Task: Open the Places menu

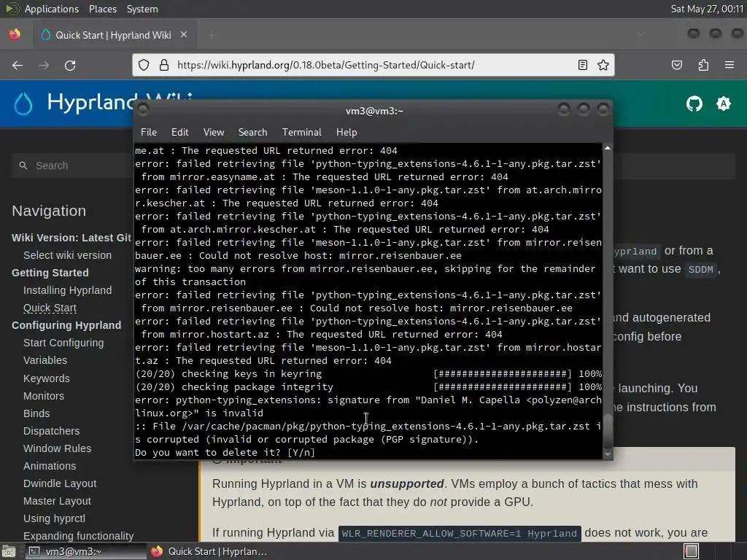Action: click(103, 9)
